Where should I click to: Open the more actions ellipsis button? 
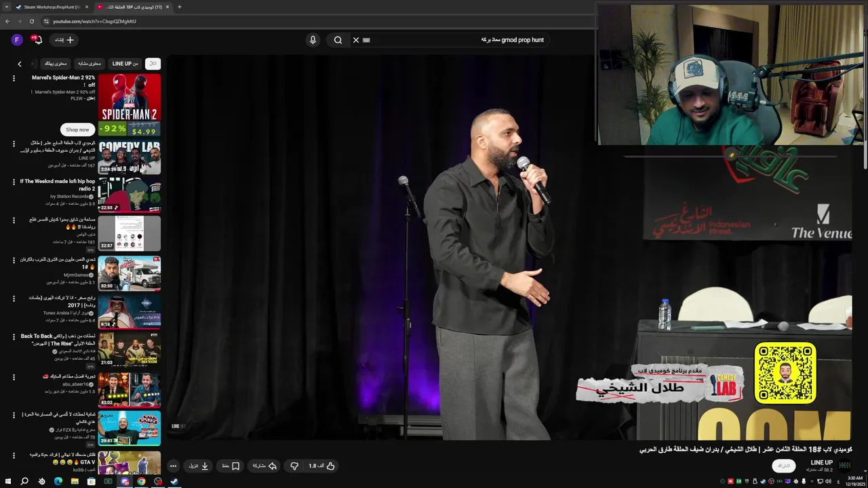click(173, 466)
